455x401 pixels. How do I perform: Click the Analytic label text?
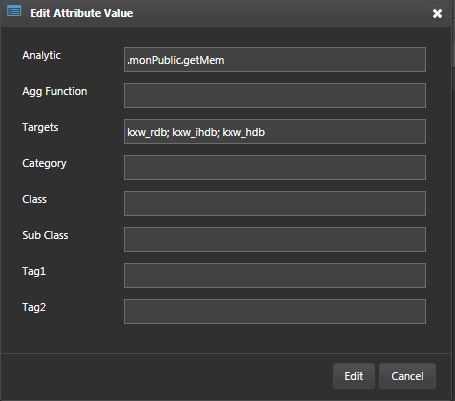pyautogui.click(x=41, y=55)
